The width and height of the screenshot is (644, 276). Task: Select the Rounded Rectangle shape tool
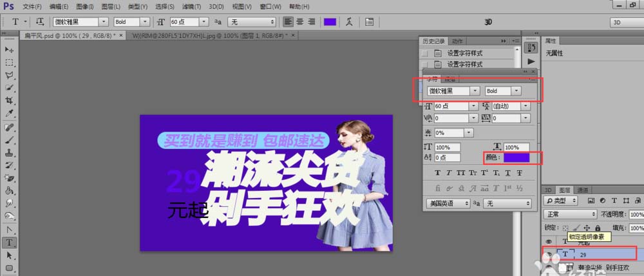click(10, 268)
